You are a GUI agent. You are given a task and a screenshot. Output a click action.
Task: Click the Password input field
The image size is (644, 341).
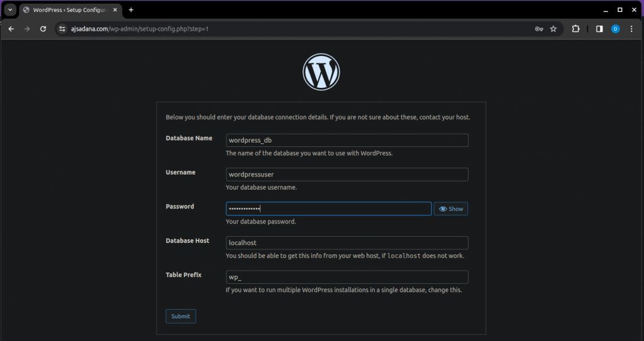click(328, 209)
